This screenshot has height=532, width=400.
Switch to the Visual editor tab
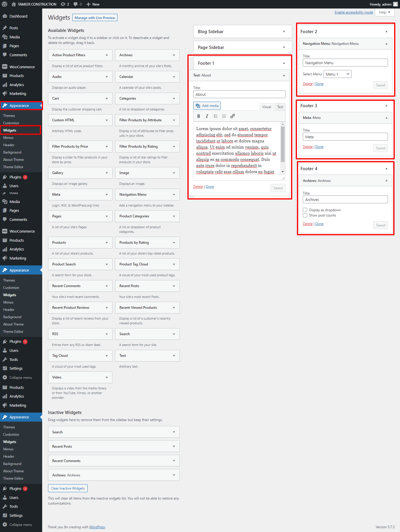click(x=266, y=107)
